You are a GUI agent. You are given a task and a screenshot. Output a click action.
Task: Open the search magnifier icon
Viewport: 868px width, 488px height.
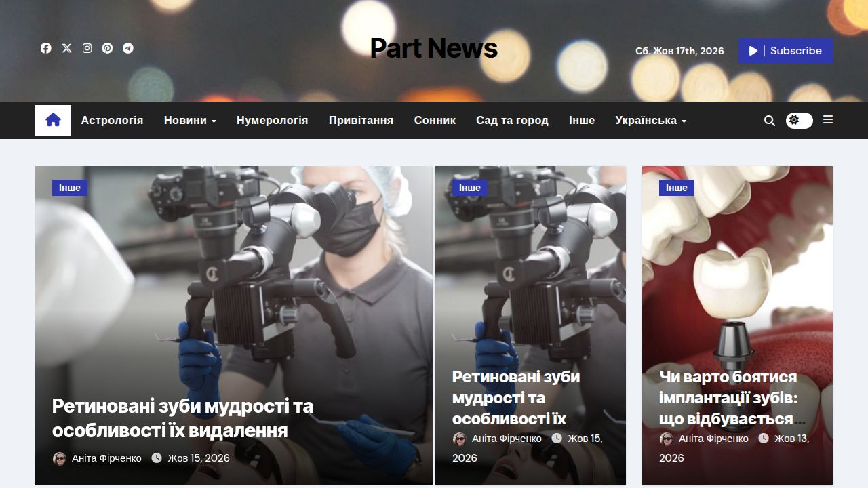point(769,120)
